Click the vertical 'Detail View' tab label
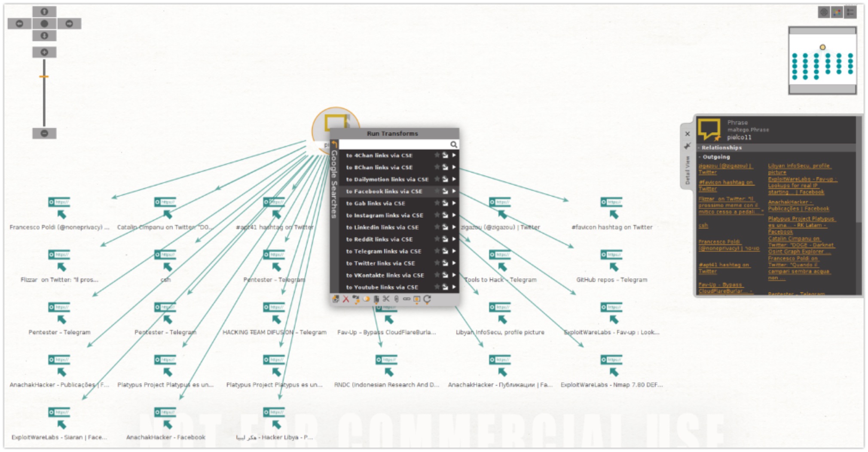 click(687, 170)
